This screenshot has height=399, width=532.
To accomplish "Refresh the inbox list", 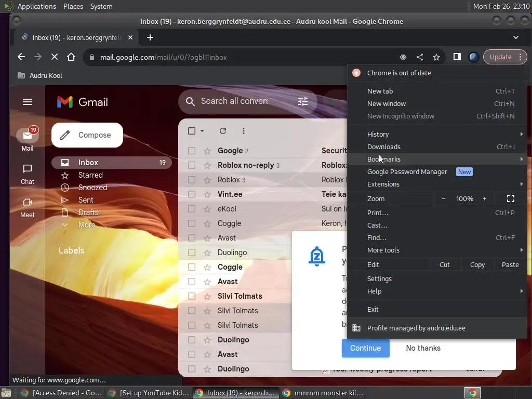I will pos(222,131).
